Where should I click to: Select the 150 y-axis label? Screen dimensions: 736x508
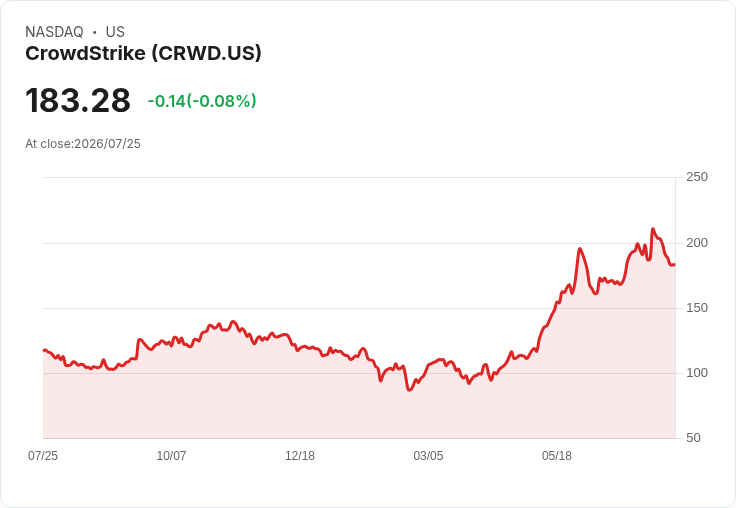click(697, 308)
